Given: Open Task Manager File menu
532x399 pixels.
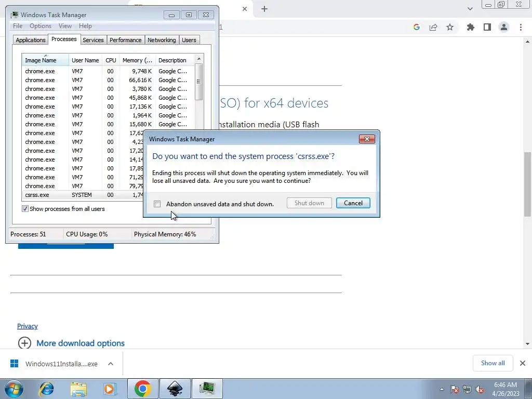Looking at the screenshot, I should coord(18,26).
